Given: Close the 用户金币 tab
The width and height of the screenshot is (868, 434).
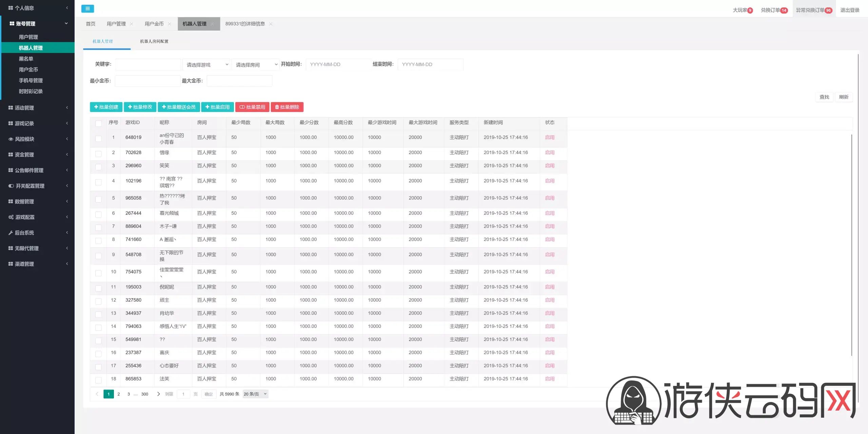Looking at the screenshot, I should [x=170, y=24].
